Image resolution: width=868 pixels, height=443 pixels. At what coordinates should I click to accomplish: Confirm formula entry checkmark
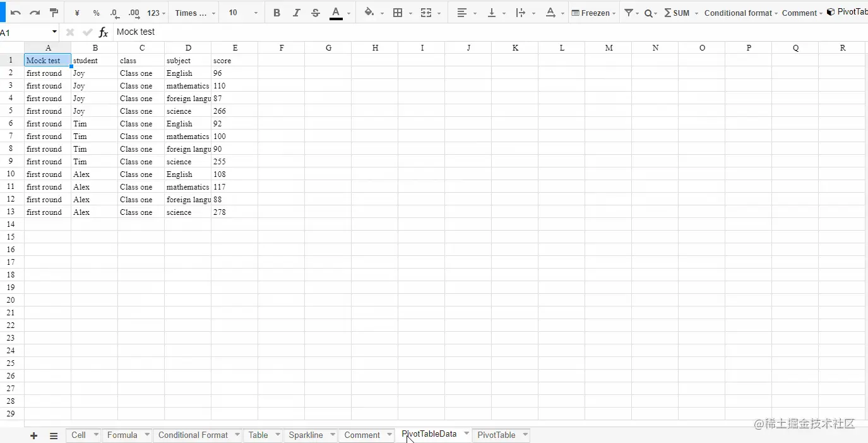pos(88,32)
